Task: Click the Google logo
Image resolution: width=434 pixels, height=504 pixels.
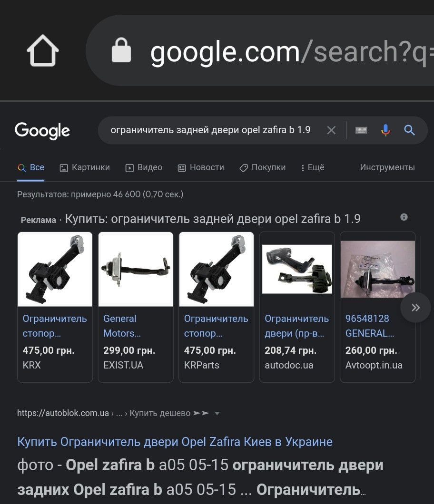Action: [42, 131]
